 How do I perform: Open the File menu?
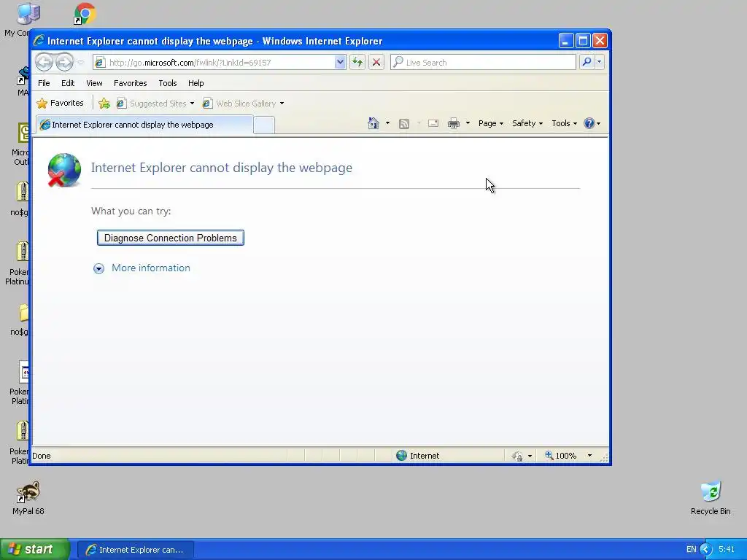click(x=44, y=83)
